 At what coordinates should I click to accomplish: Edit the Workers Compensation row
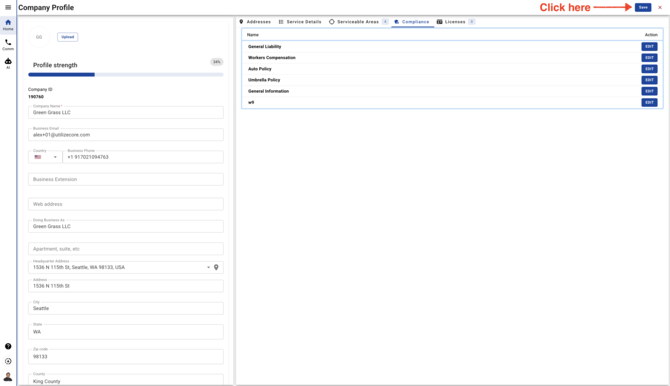point(649,58)
